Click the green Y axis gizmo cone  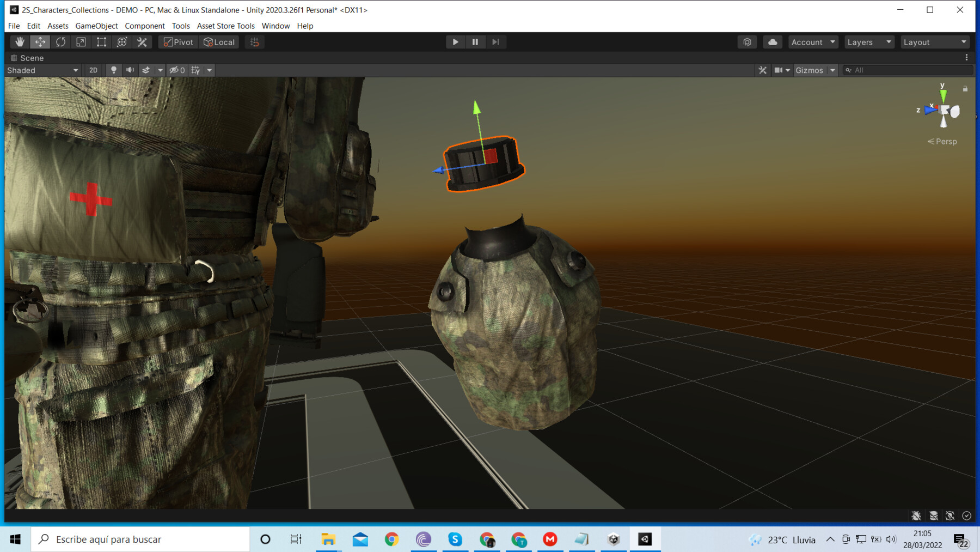pyautogui.click(x=943, y=95)
